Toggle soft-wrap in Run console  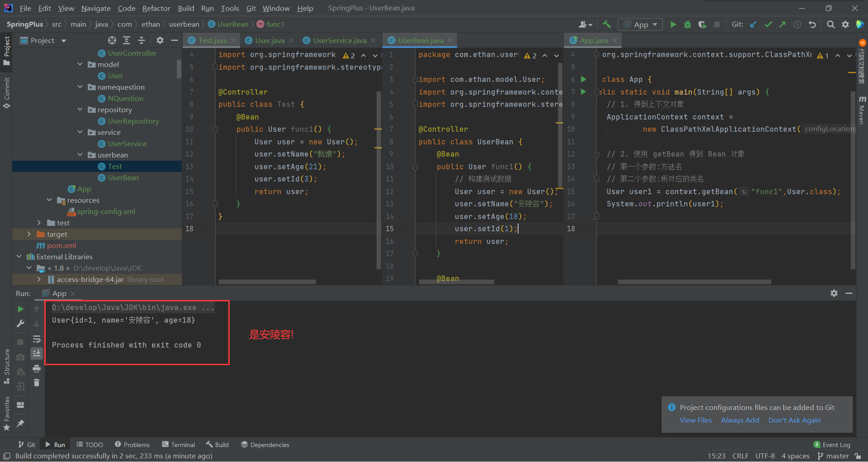tap(37, 339)
